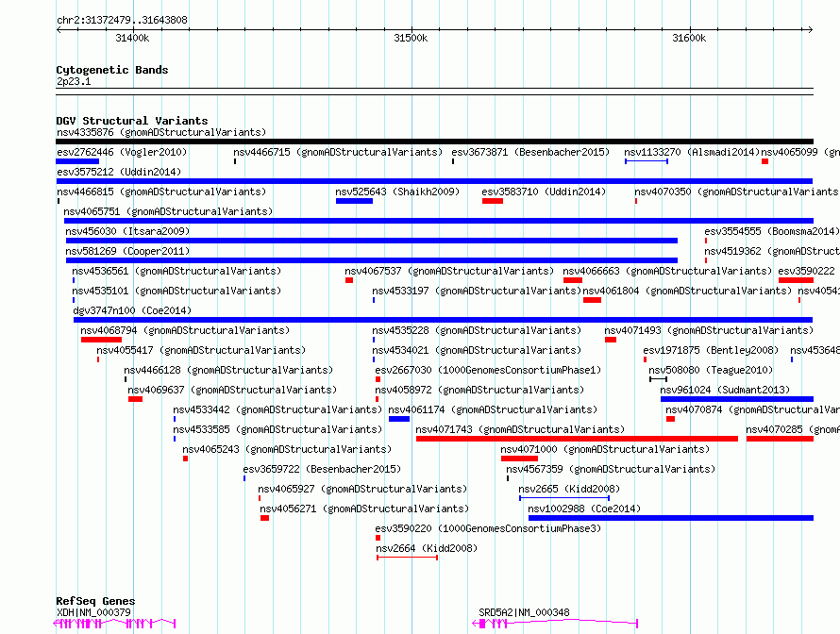Click nsv508080 (Teague2010) label

[x=711, y=370]
